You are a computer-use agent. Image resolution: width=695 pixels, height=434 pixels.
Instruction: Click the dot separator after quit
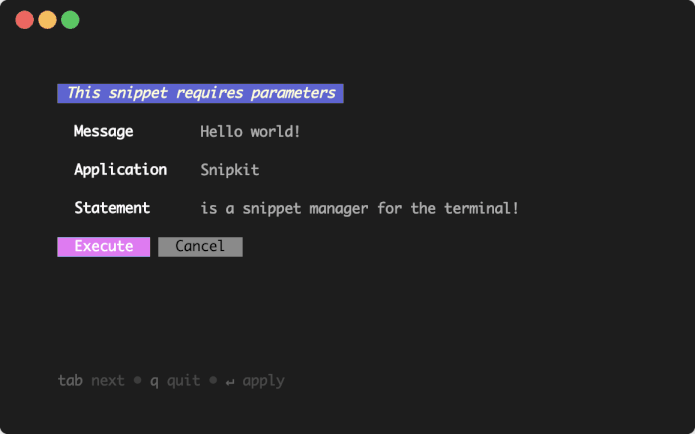pyautogui.click(x=213, y=380)
